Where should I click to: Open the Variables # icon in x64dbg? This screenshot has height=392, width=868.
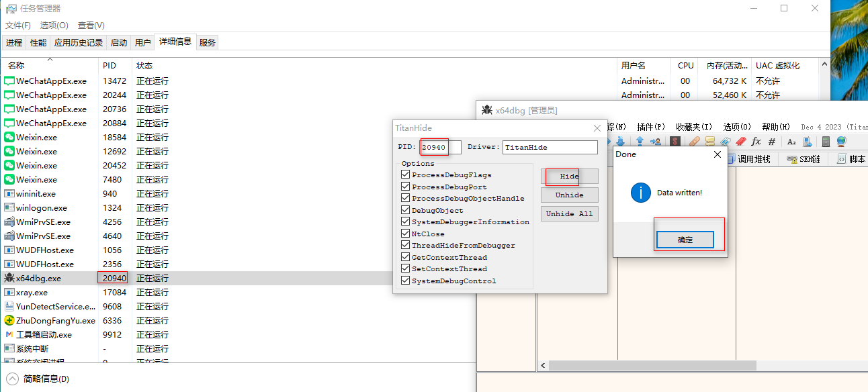(x=772, y=142)
